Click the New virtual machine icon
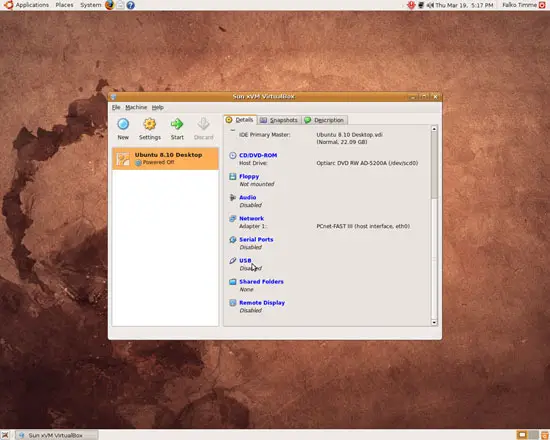Screen dimensions: 550x440 123,124
